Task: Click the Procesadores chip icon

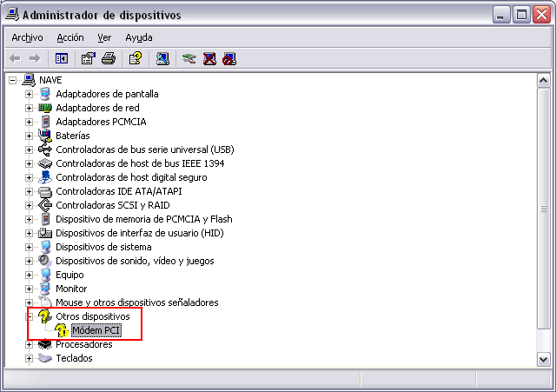Action: coord(45,344)
